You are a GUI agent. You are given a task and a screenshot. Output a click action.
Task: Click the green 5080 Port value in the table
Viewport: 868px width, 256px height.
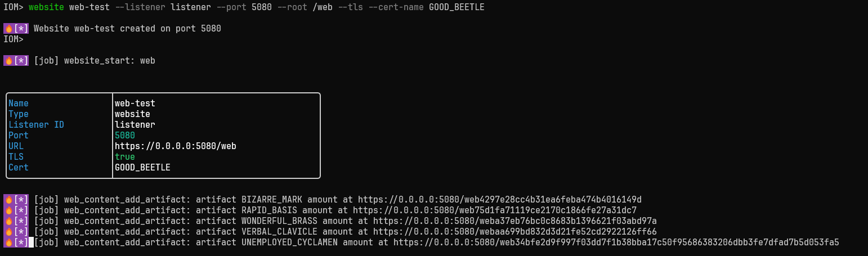point(125,136)
